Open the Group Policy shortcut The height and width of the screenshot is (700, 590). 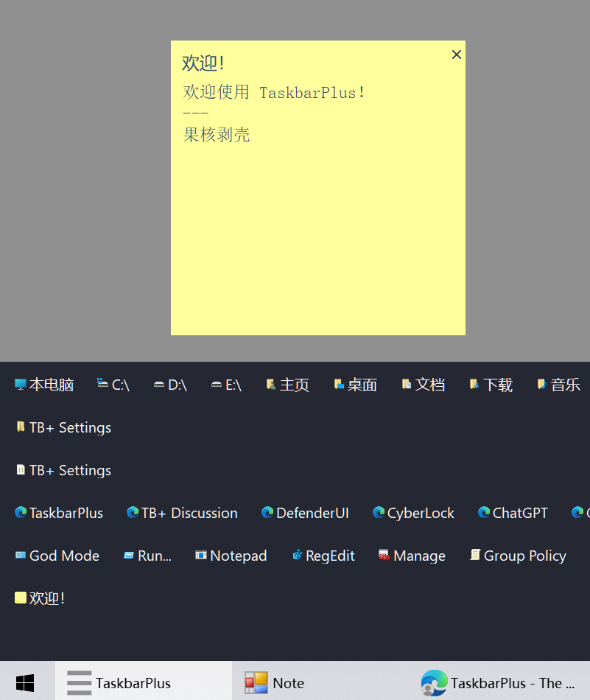518,556
